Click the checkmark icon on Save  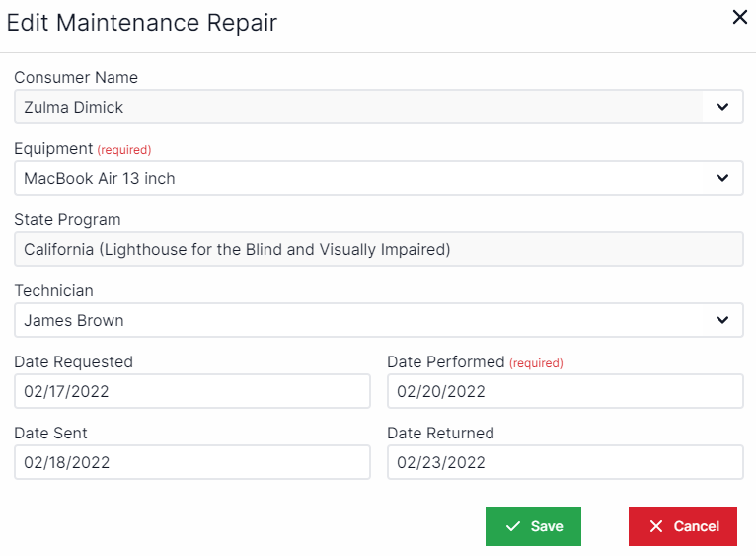coord(512,526)
